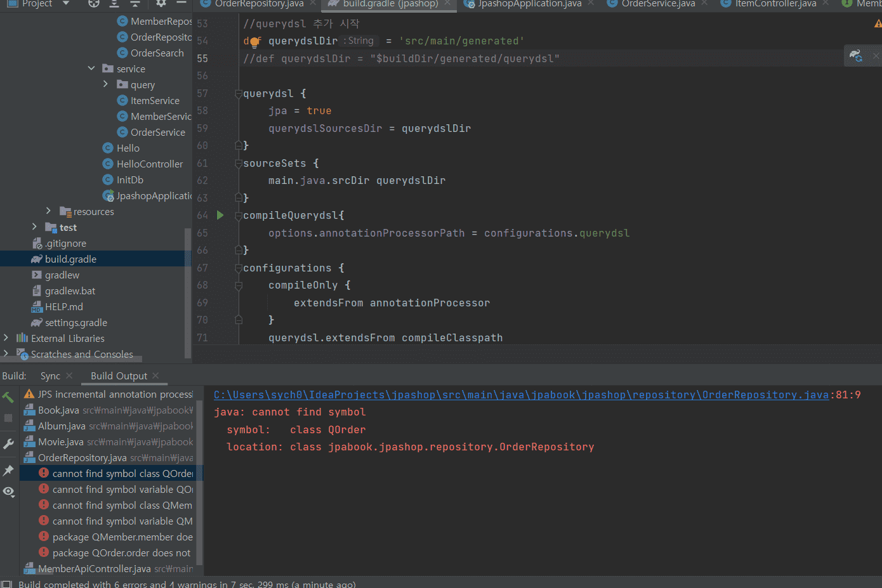
Task: Click Expand All icon in Project toolbar
Action: click(x=114, y=3)
